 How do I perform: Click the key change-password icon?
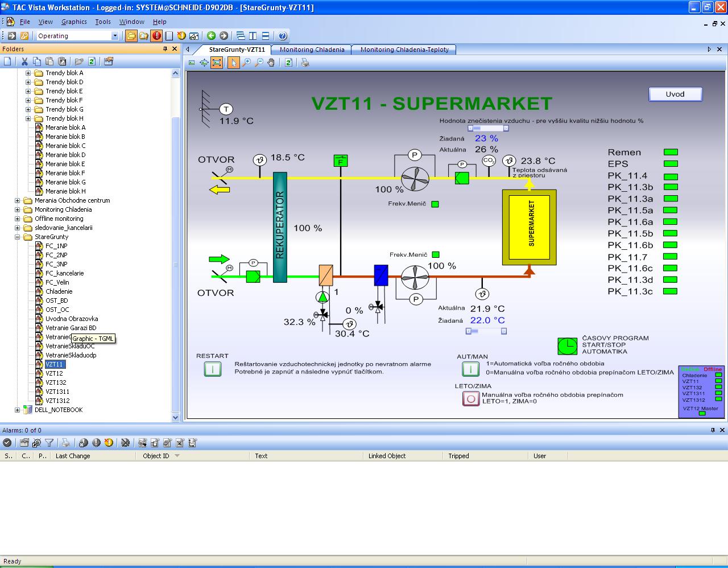point(24,36)
